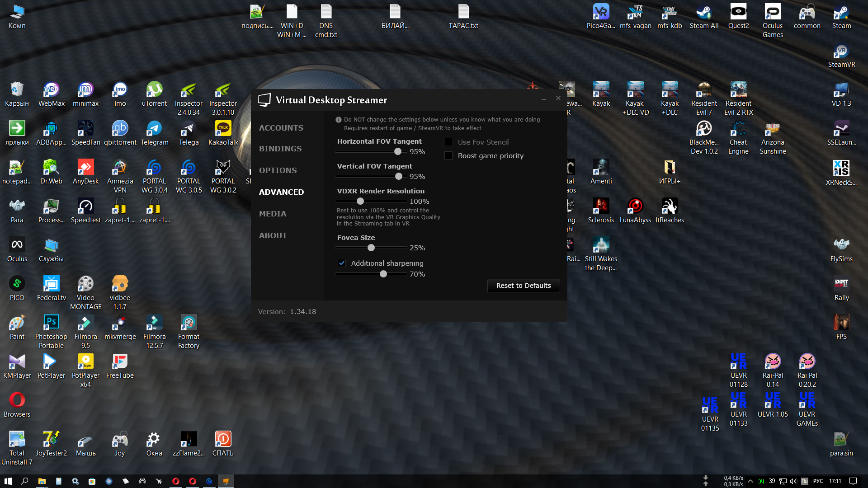Launch the KakaoTalk desktop icon

[223, 134]
